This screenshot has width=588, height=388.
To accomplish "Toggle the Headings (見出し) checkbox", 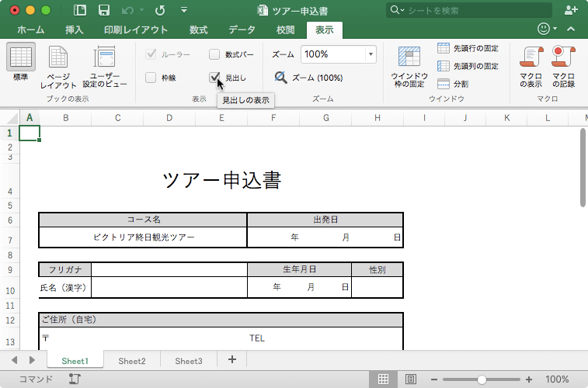I will [214, 78].
